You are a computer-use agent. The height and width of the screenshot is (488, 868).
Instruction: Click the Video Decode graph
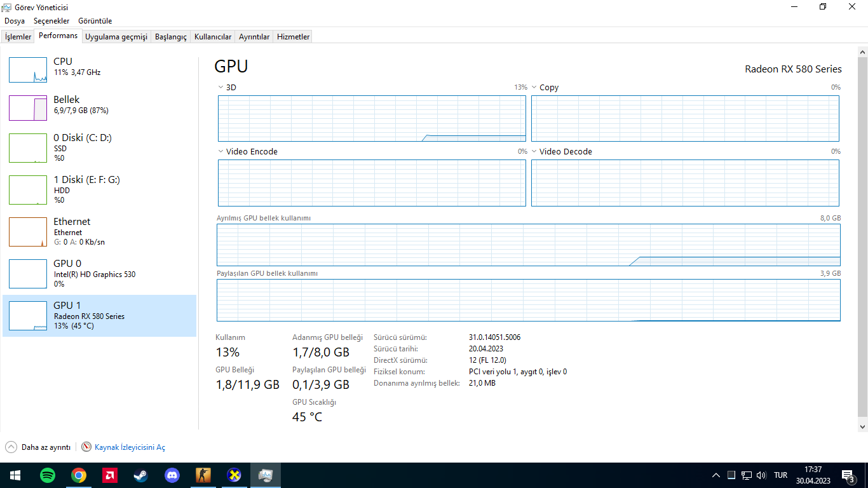point(685,183)
